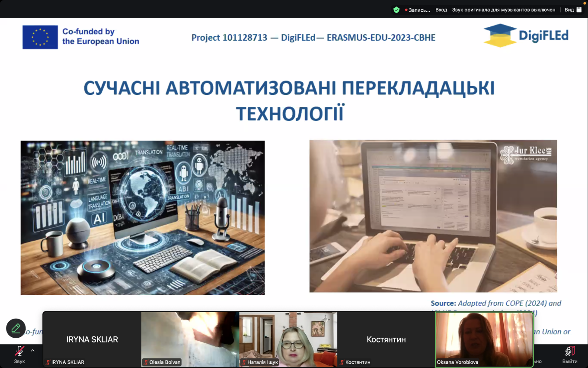Image resolution: width=588 pixels, height=368 pixels.
Task: Select Oksana Vorobiova's video tile
Action: coord(484,338)
